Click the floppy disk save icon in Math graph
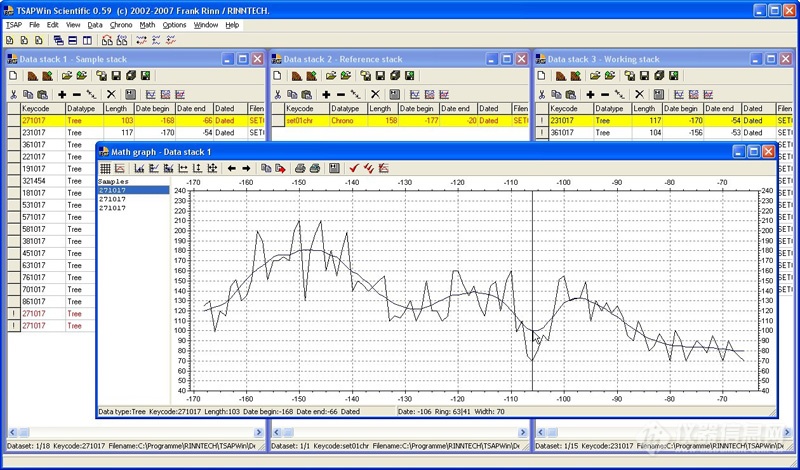This screenshot has height=470, width=800. (x=334, y=168)
